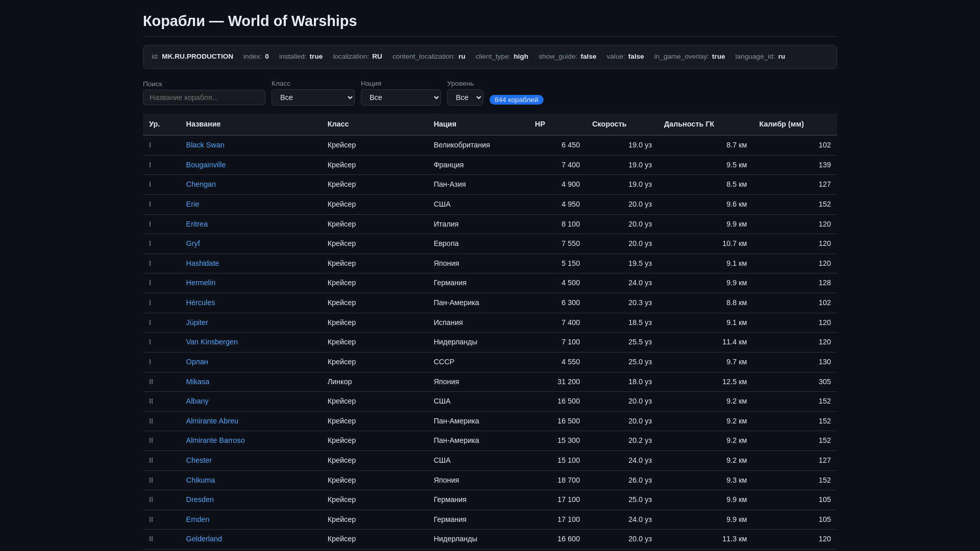Viewport: 980px width, 551px height.
Task: Open the Уровень level dropdown
Action: coord(465,97)
